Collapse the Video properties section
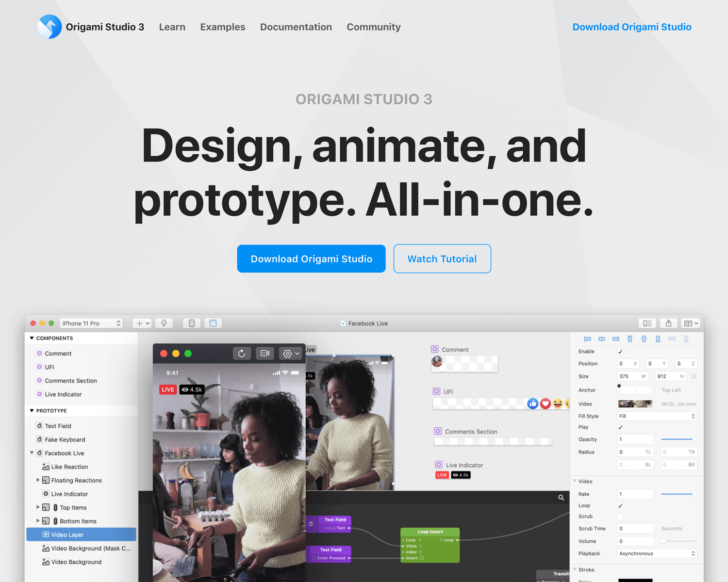 tap(575, 481)
